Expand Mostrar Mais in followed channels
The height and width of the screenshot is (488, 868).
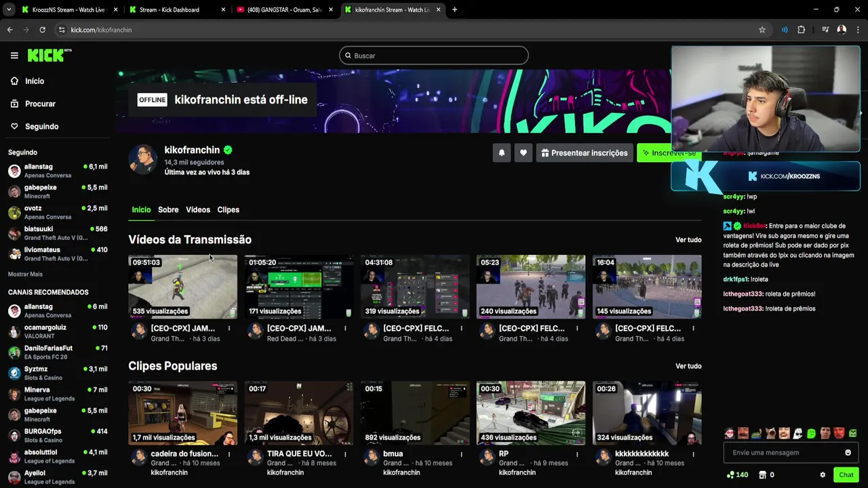click(25, 274)
